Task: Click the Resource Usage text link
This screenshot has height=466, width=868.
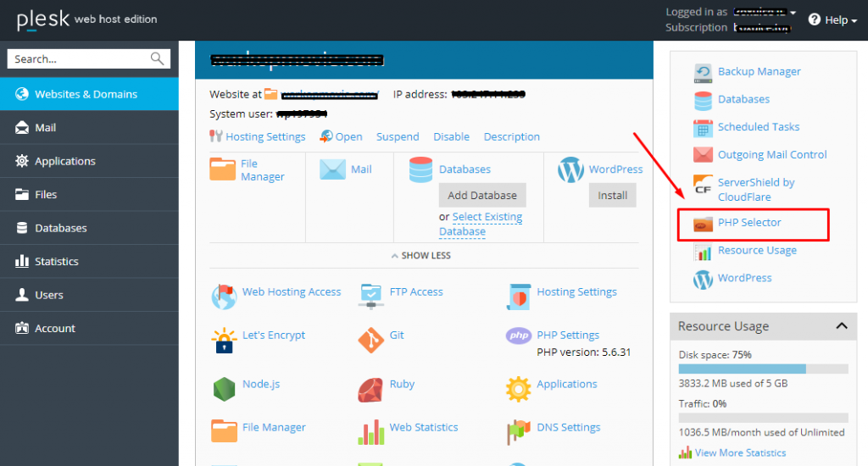Action: [x=757, y=250]
